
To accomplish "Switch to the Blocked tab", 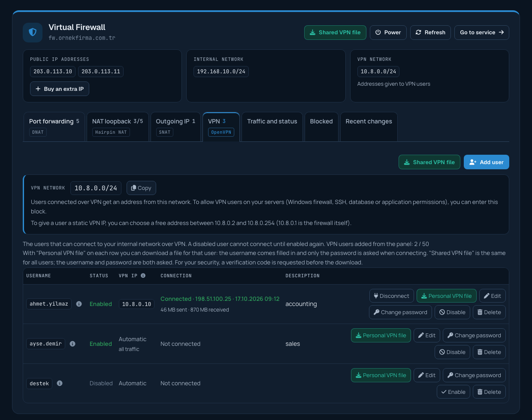I will [x=321, y=126].
